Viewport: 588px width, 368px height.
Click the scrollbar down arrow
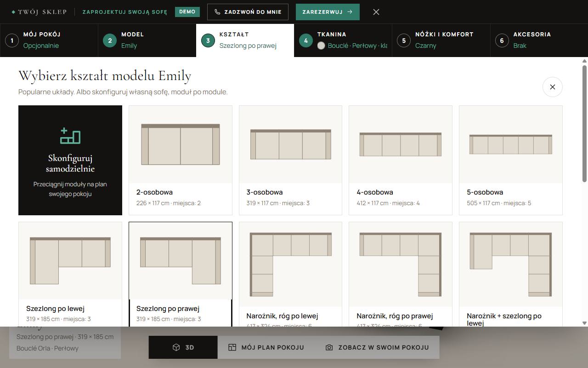click(x=584, y=323)
